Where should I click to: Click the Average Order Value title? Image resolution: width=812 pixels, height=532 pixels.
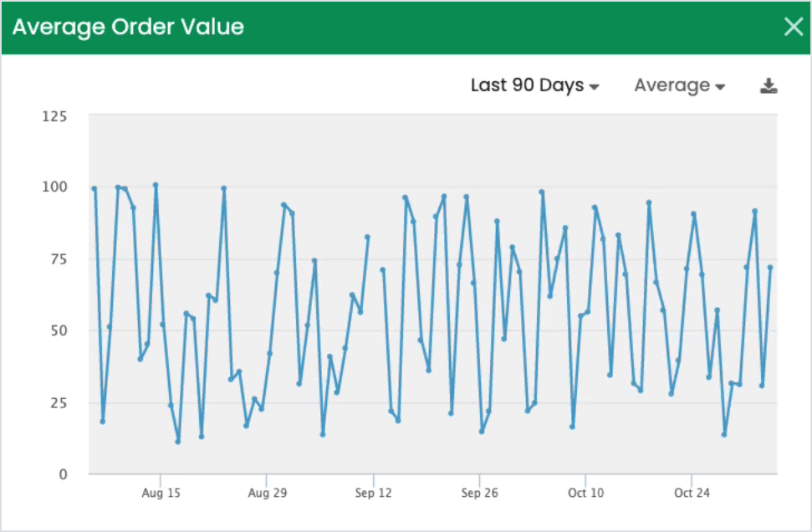coord(128,27)
